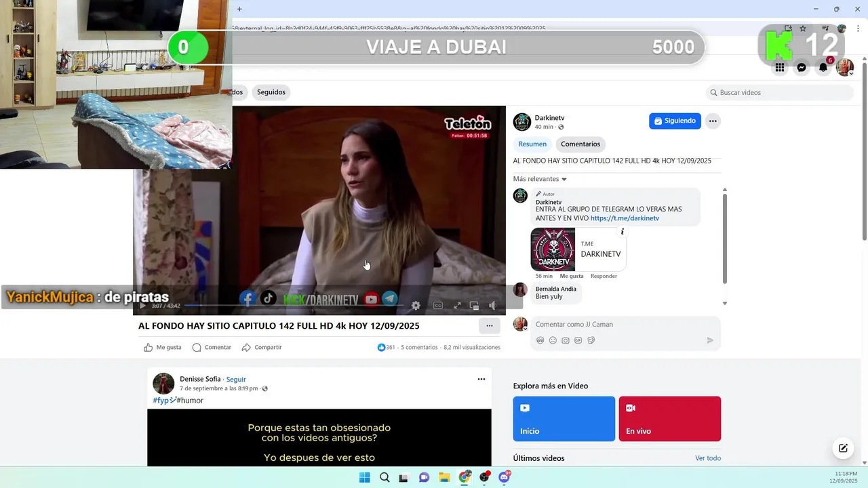
Task: Open the Darkinetv post options menu
Action: [712, 121]
